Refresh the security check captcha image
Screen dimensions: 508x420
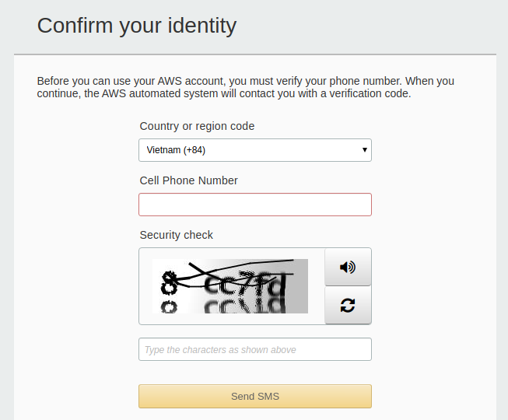click(x=348, y=305)
